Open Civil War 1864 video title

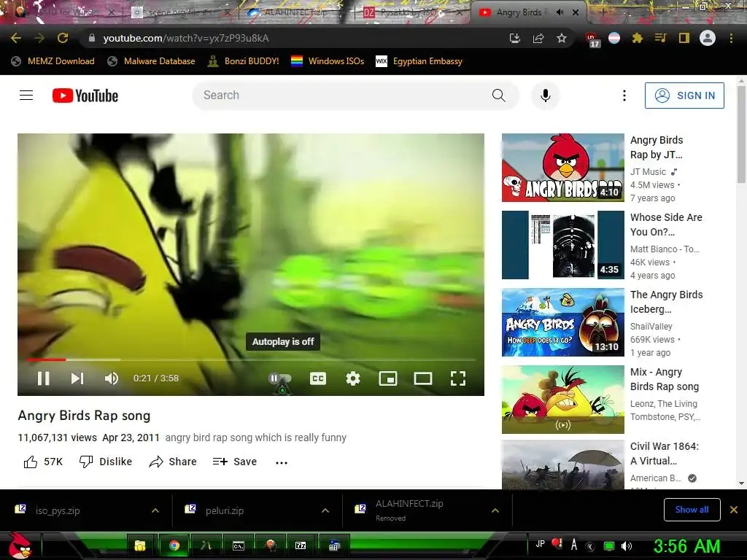pos(664,454)
